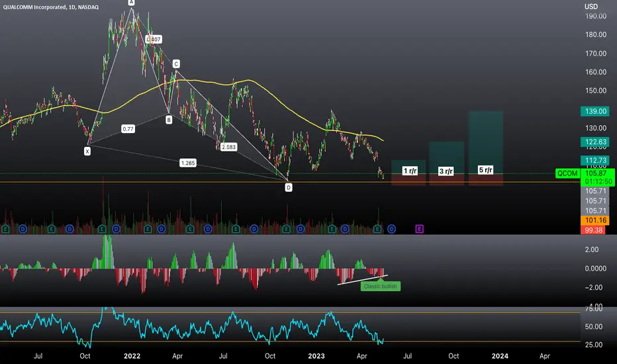617x364 pixels.
Task: Select the 3 r/r position label
Action: 446,171
